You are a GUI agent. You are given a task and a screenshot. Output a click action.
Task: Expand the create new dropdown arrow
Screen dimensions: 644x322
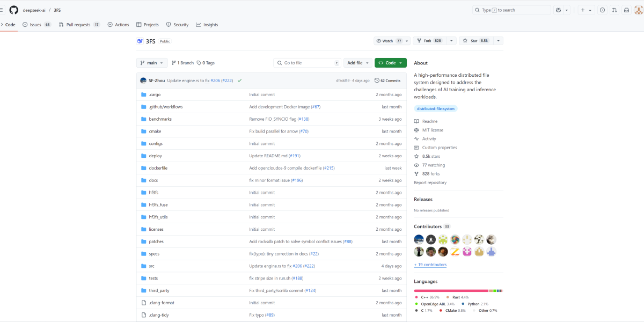coord(590,10)
